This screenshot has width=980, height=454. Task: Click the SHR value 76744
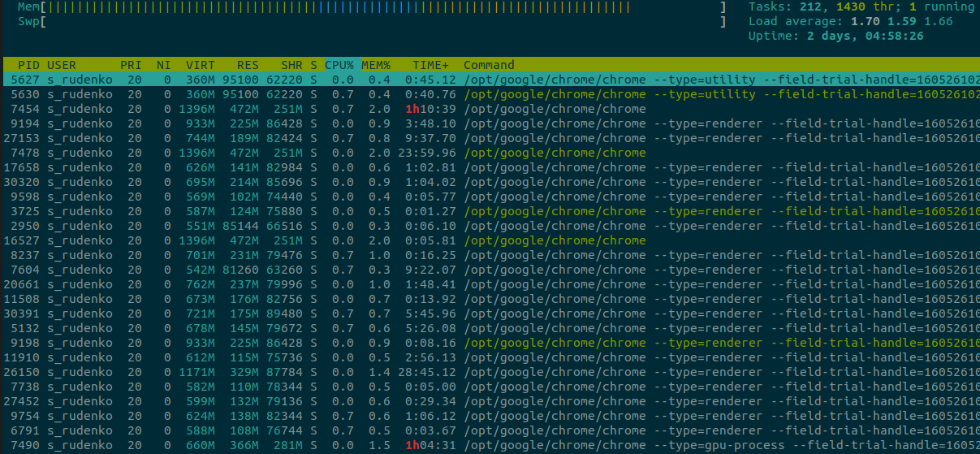click(284, 430)
